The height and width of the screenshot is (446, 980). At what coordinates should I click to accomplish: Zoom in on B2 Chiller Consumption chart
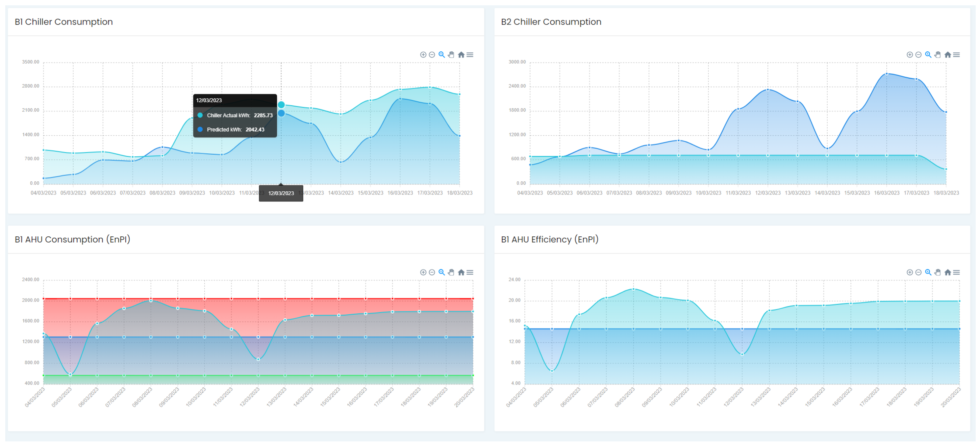tap(910, 55)
